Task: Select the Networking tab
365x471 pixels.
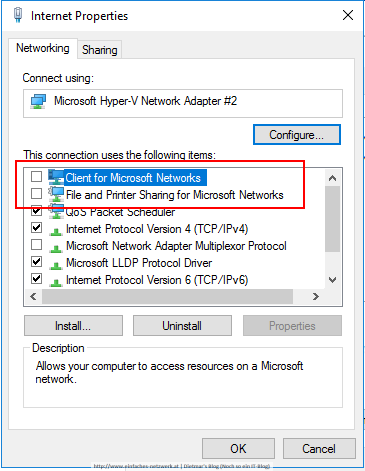Action: (x=43, y=48)
